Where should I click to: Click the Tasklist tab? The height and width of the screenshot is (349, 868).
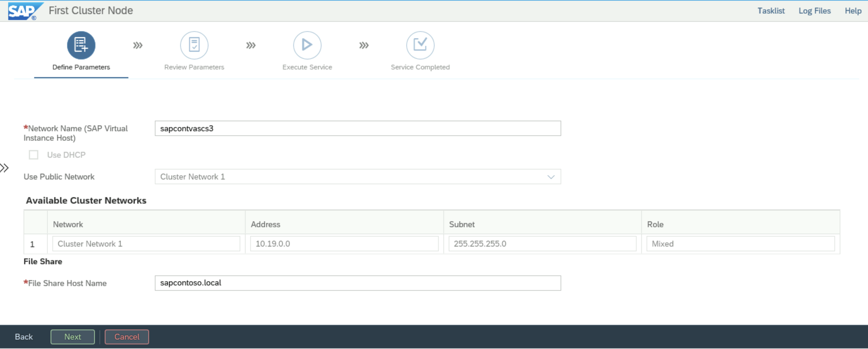(771, 10)
